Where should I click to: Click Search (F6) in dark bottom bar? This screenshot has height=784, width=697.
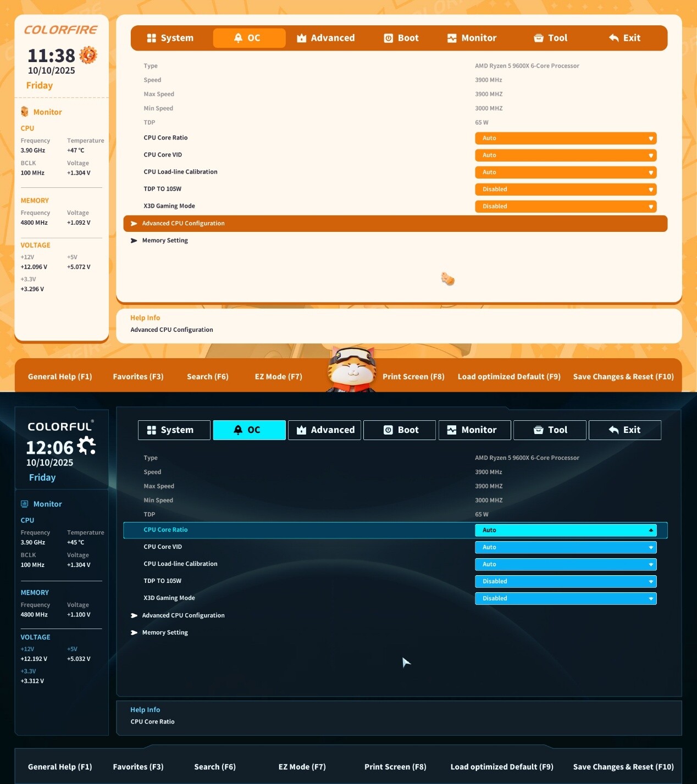tap(215, 767)
